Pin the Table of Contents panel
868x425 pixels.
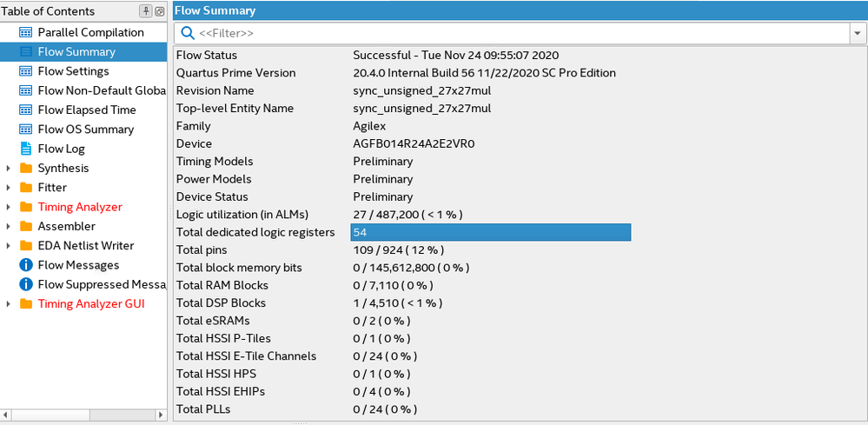[146, 10]
